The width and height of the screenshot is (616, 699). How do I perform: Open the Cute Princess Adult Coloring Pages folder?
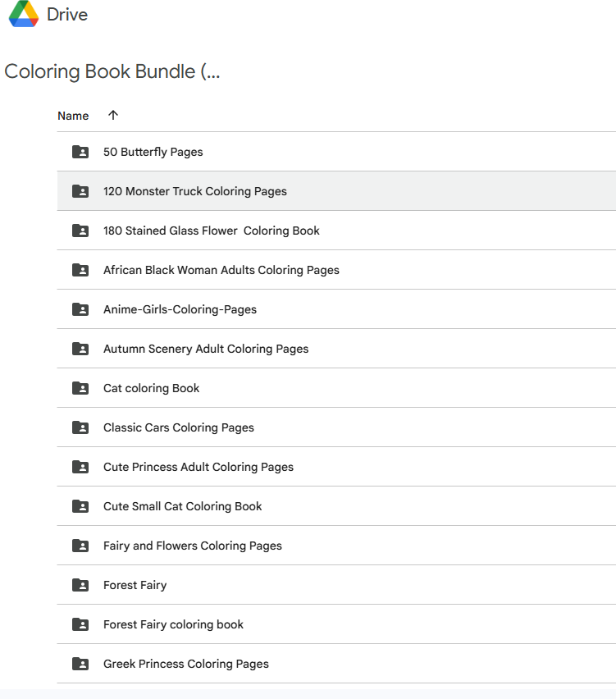[x=198, y=467]
